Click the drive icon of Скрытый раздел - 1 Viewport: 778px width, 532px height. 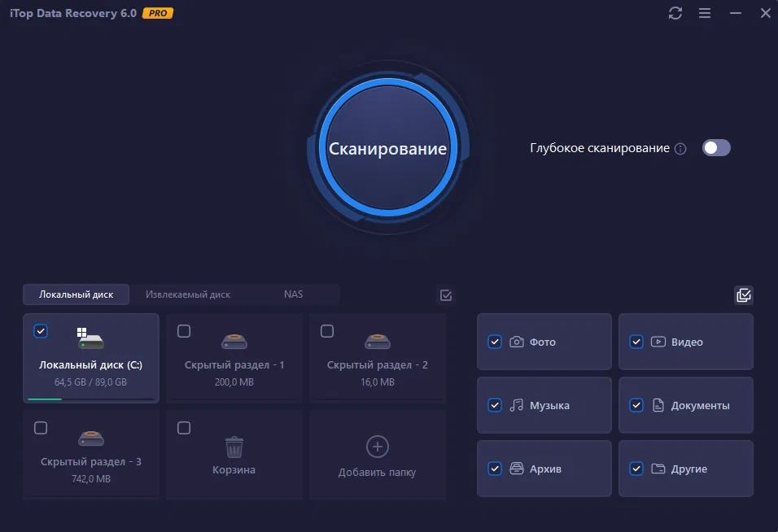click(234, 341)
